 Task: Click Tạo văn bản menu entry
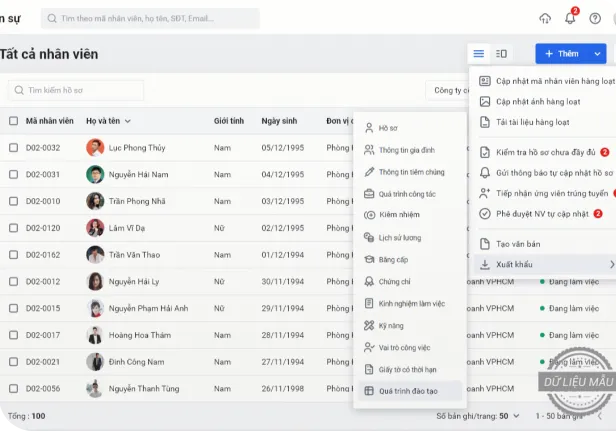[x=518, y=243]
